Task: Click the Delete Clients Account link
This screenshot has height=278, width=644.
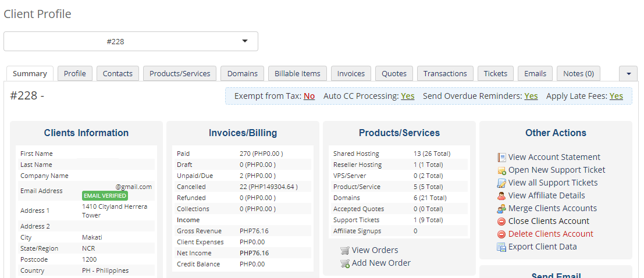Action: coord(550,234)
